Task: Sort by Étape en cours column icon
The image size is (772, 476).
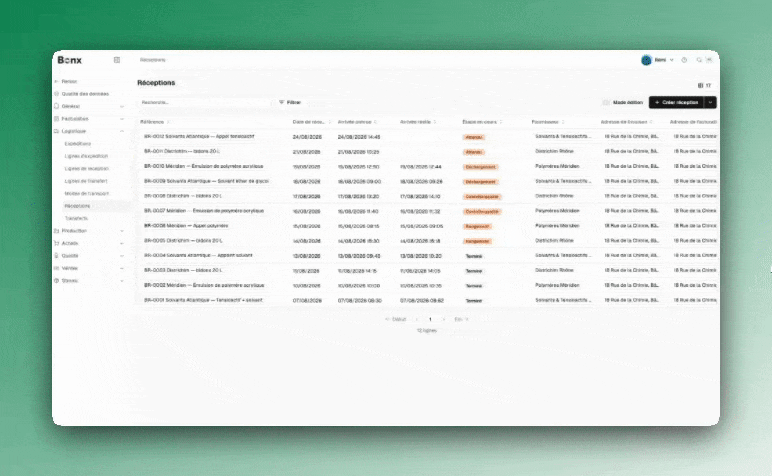Action: point(501,122)
